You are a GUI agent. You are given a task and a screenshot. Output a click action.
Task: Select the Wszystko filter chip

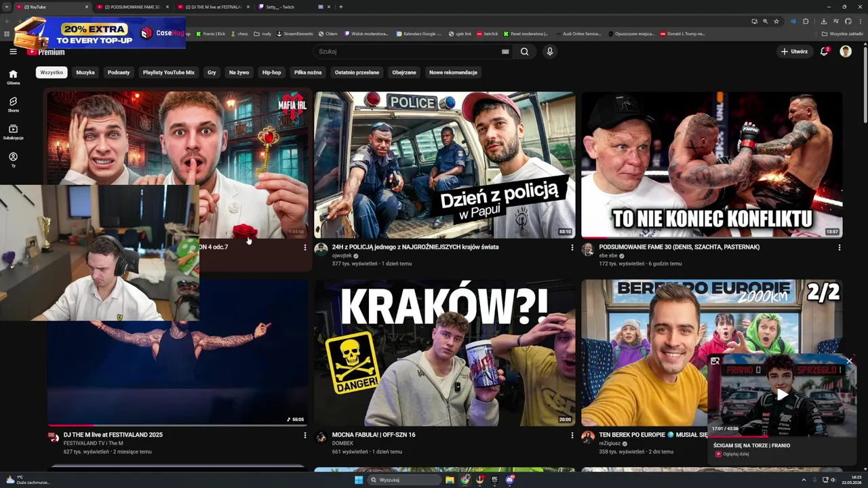click(52, 73)
